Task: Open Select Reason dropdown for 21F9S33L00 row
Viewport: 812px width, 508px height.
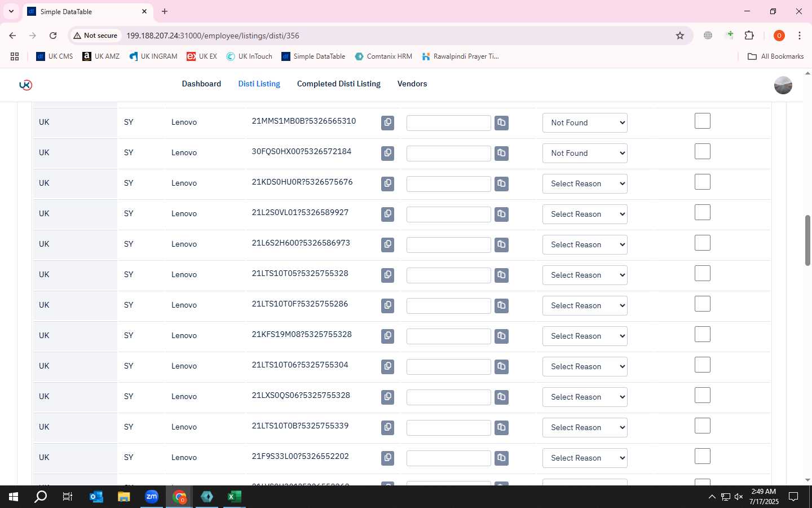Action: [585, 458]
